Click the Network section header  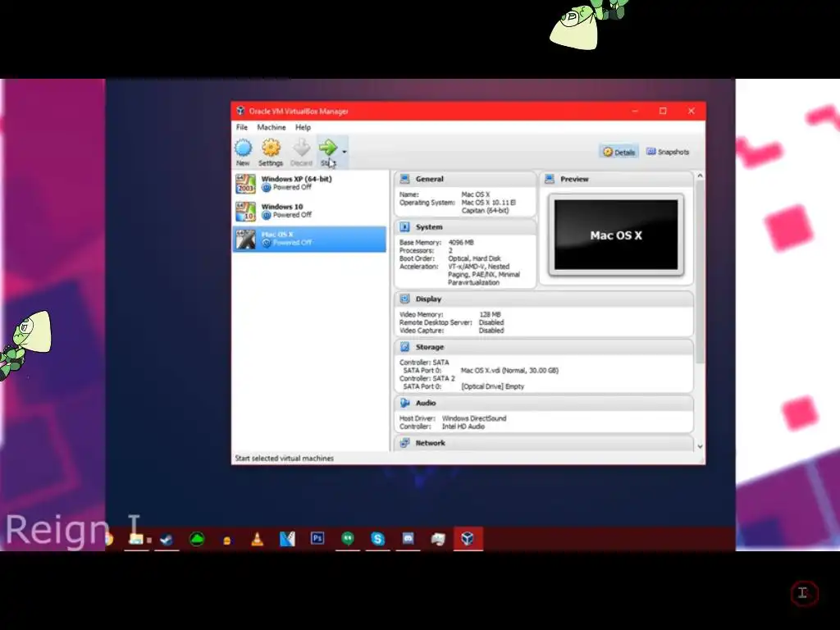pyautogui.click(x=544, y=443)
